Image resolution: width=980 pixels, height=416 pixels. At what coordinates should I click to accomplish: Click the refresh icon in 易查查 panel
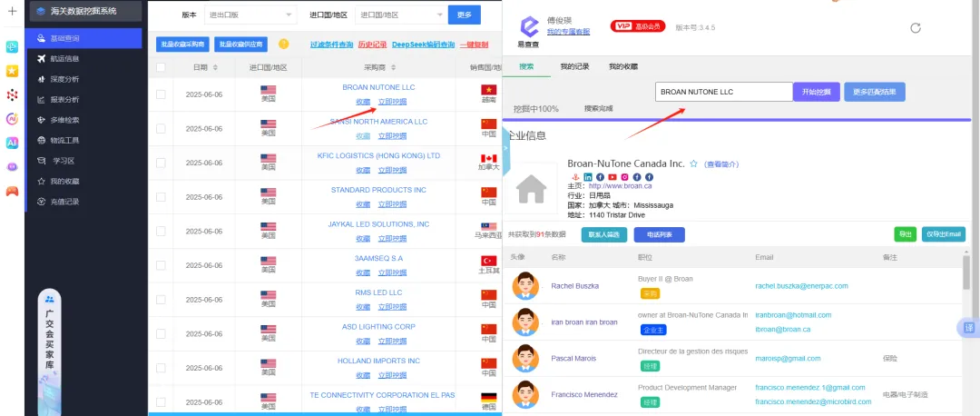point(916,27)
